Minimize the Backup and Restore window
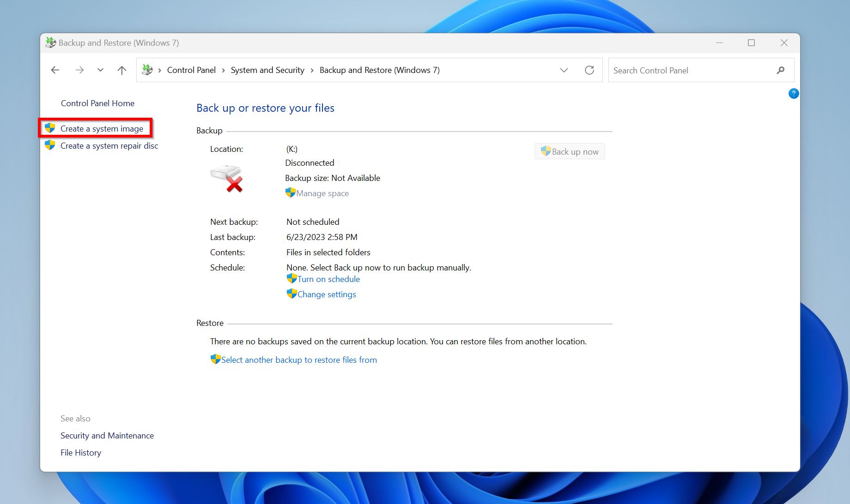The image size is (850, 504). coord(719,42)
